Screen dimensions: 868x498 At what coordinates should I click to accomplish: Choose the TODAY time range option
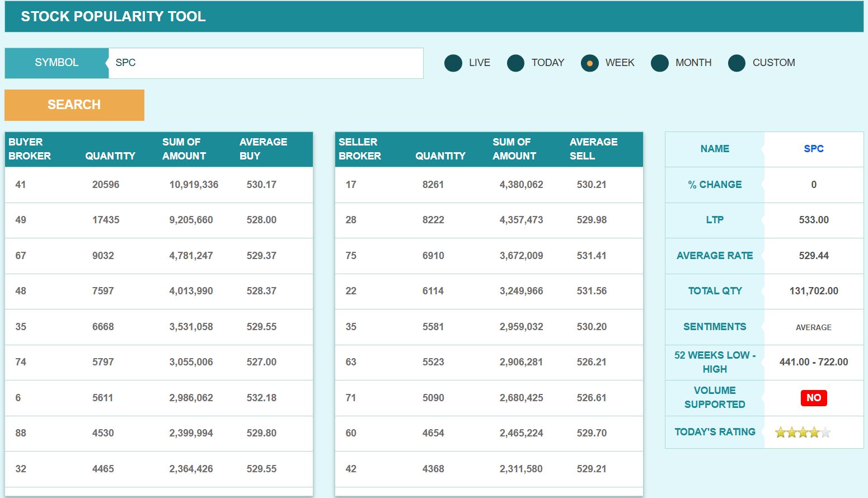[515, 63]
